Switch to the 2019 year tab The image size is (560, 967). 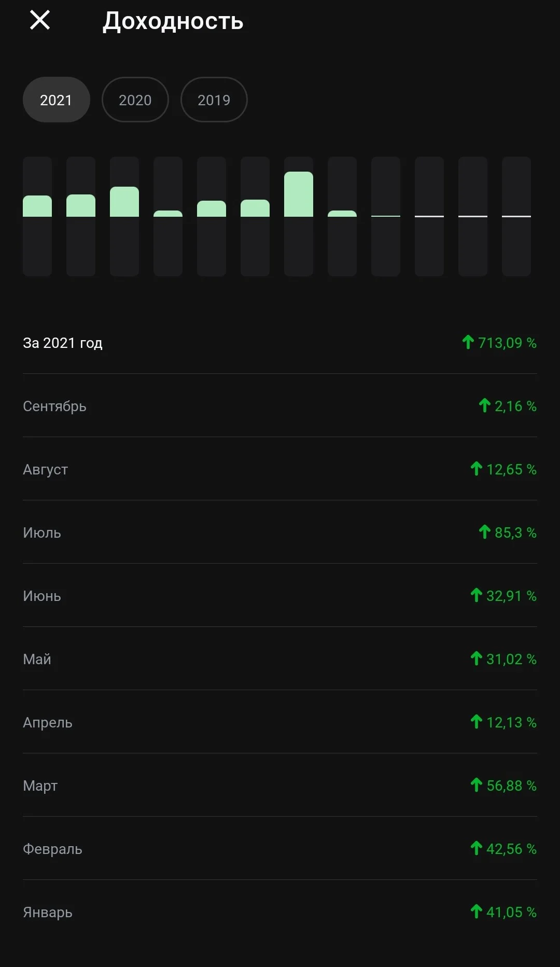(214, 100)
